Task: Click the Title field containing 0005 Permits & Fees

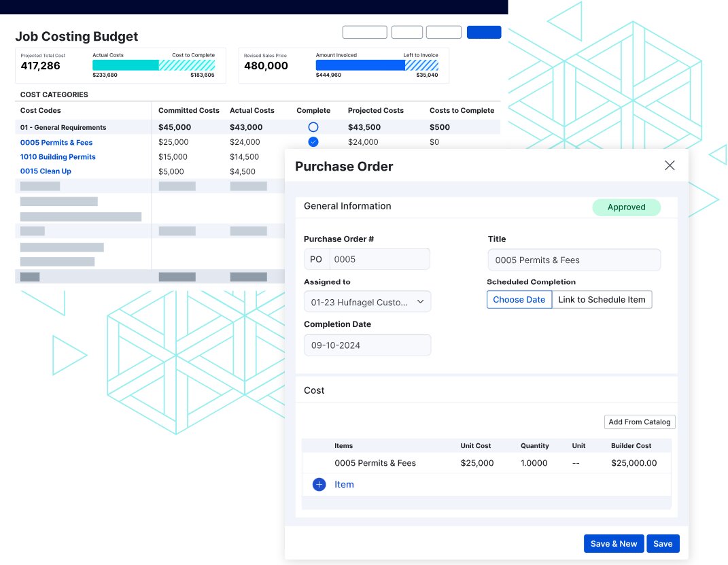Action: [x=574, y=260]
